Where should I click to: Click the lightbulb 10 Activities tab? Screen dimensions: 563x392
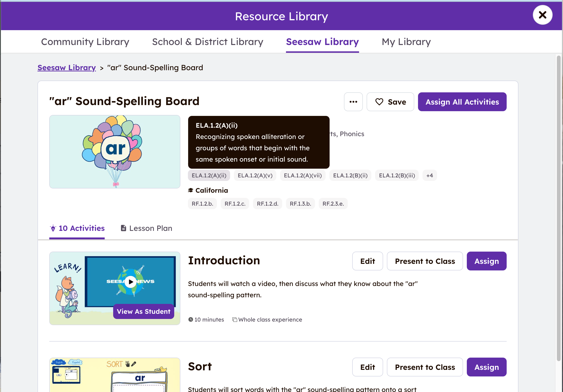pyautogui.click(x=77, y=228)
